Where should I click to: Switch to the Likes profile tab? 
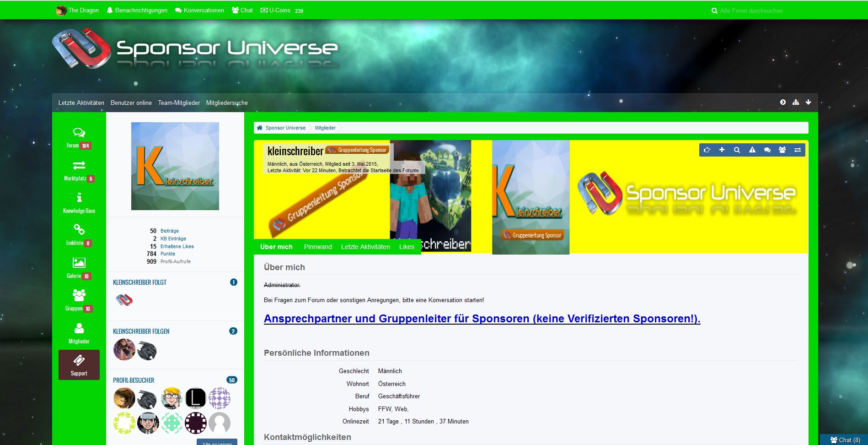[406, 247]
